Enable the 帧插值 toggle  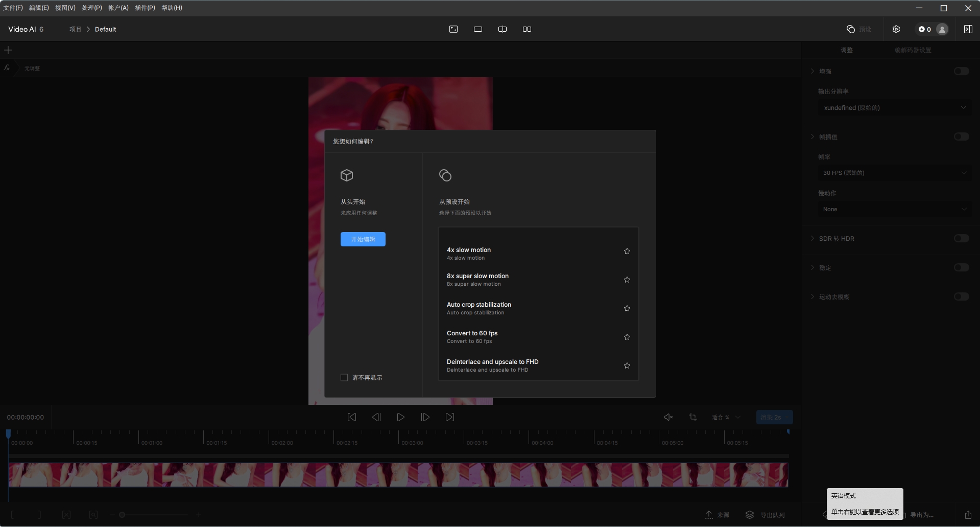[x=961, y=136]
